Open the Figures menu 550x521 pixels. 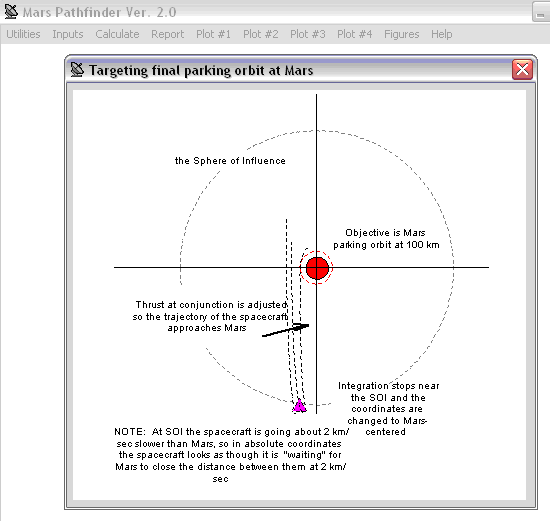coord(402,34)
